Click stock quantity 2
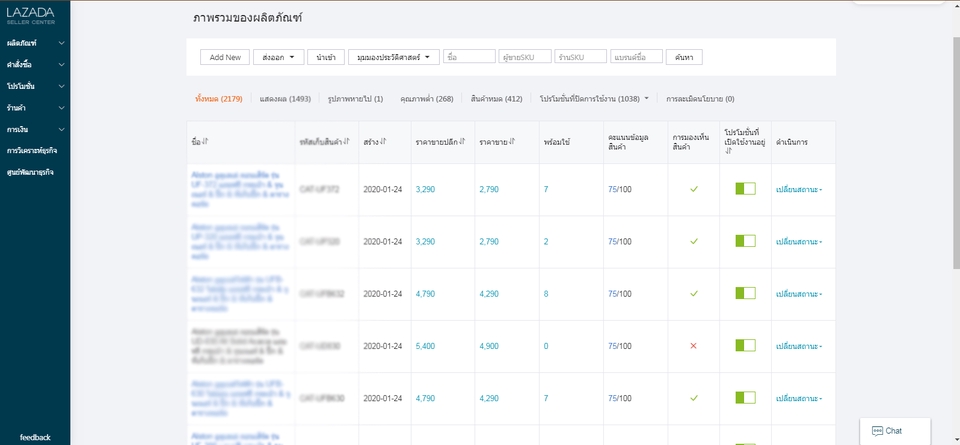 point(546,242)
